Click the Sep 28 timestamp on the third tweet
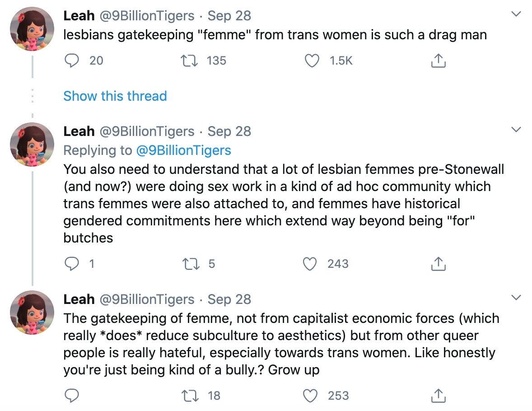 [229, 299]
